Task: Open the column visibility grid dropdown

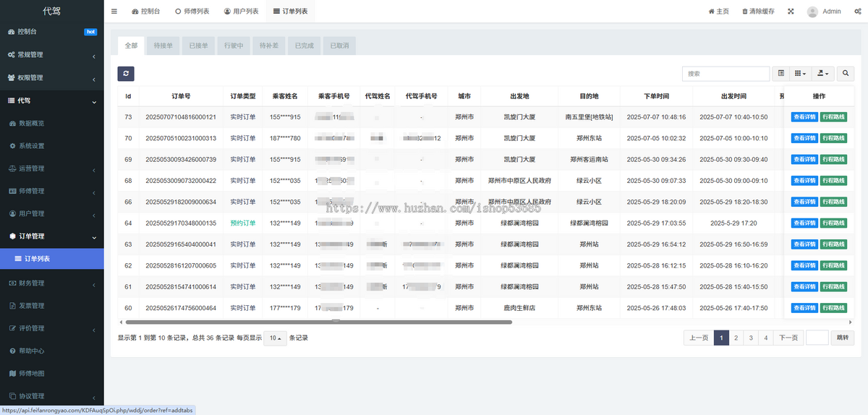Action: [799, 74]
